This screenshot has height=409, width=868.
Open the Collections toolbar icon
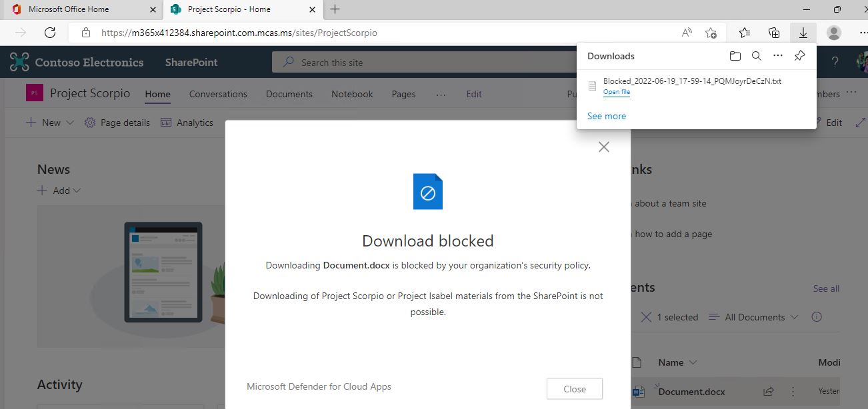point(774,33)
